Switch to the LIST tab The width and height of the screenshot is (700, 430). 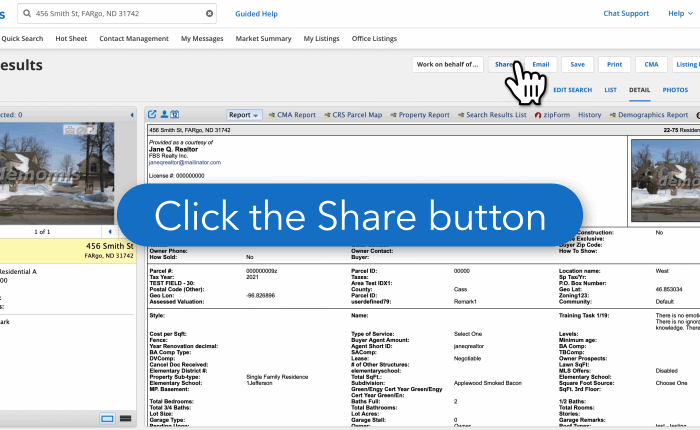[609, 90]
